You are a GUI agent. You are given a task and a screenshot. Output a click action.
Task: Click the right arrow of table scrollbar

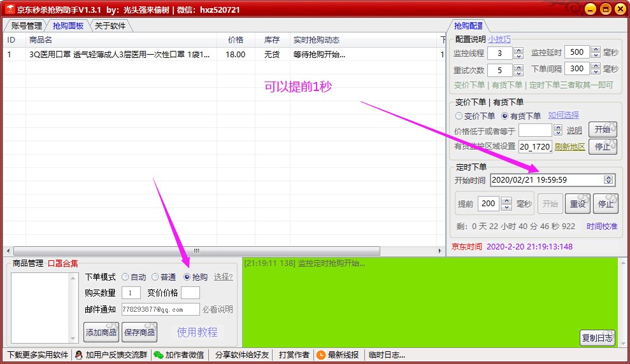coord(440,251)
